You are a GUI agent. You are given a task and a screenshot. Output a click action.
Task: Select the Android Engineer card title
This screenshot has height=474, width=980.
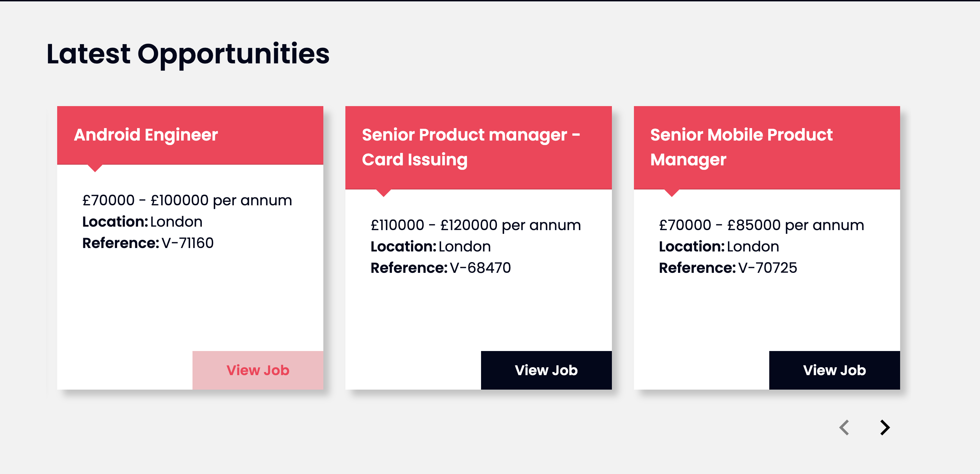(146, 135)
